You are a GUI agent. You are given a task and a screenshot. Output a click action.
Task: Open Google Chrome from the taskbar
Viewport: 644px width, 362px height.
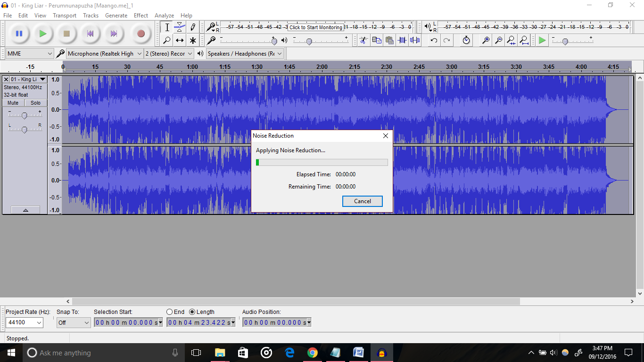312,353
